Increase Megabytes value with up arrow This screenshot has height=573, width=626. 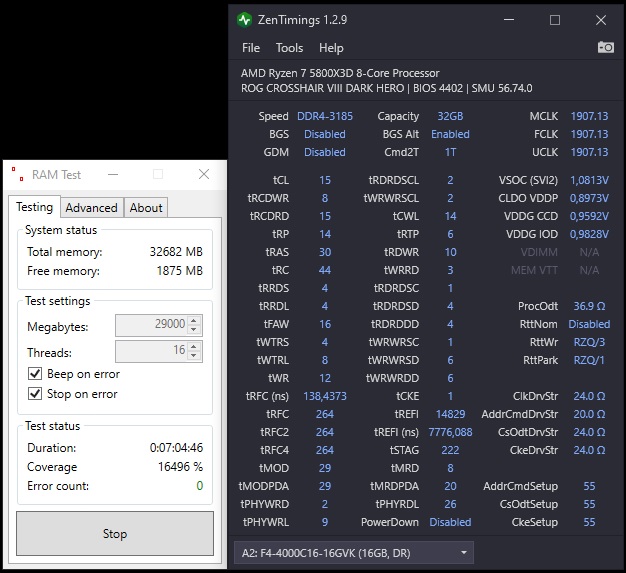[194, 320]
